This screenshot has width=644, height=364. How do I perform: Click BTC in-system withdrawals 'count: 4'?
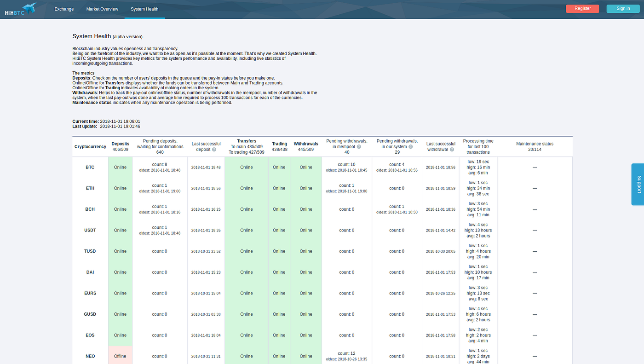coord(397,164)
